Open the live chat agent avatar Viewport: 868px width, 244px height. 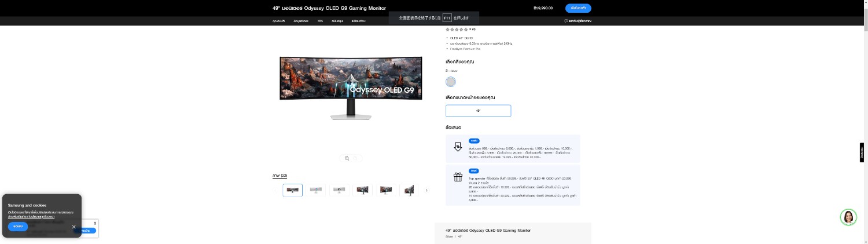[848, 217]
